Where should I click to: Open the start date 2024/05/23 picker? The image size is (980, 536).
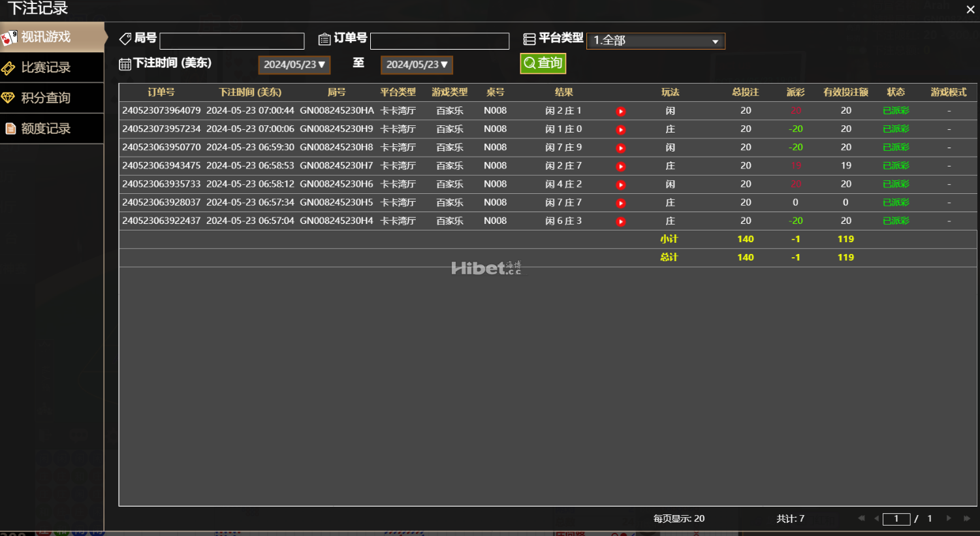(294, 65)
